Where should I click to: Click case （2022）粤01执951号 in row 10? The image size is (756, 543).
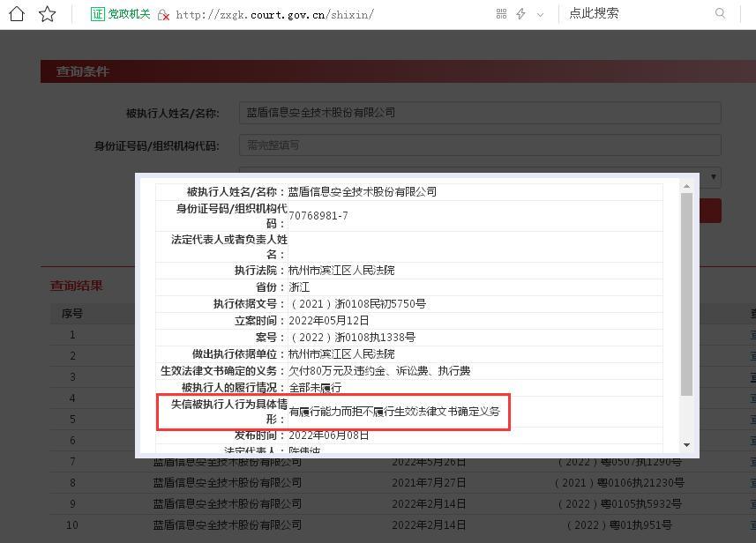[619, 525]
